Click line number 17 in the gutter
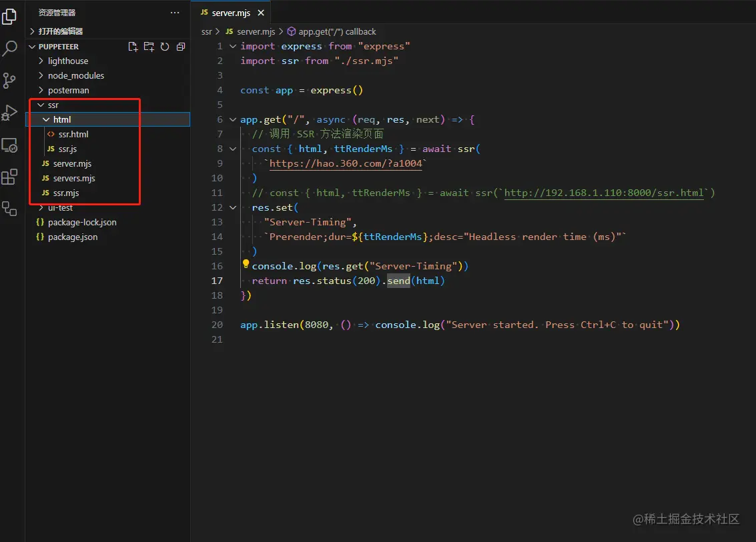Viewport: 756px width, 542px height. [217, 281]
